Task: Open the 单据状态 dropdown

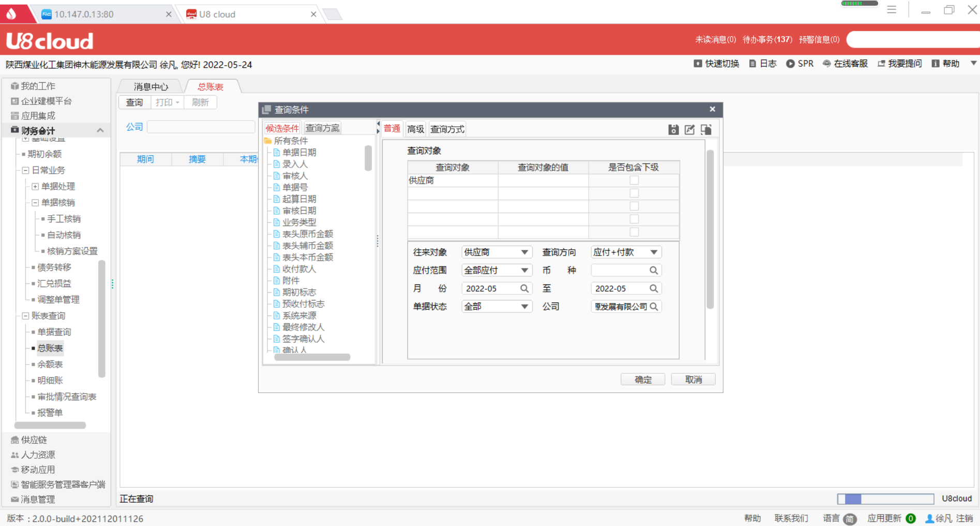Action: 524,307
